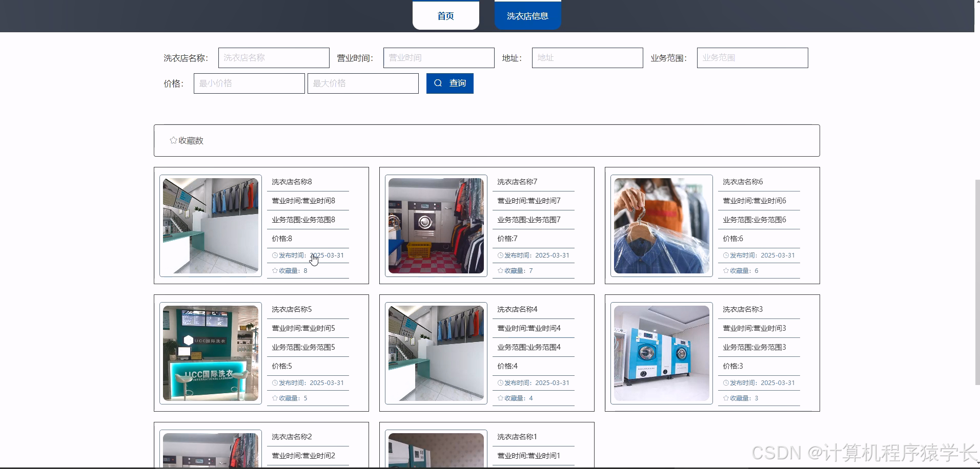Click the star icon beside 收藏数

pos(173,140)
